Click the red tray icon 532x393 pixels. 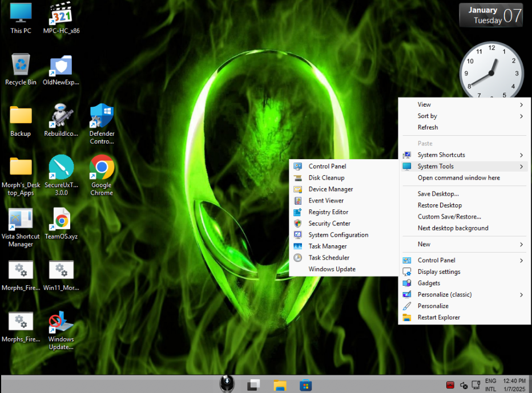coord(450,385)
